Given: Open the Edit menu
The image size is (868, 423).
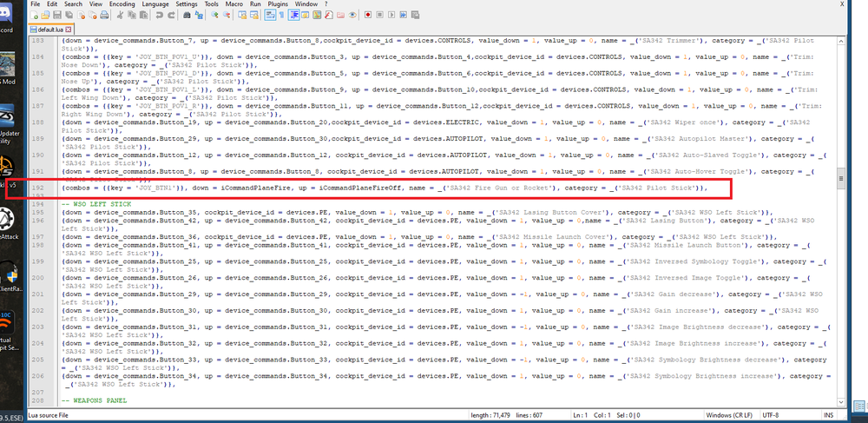Looking at the screenshot, I should point(52,3).
